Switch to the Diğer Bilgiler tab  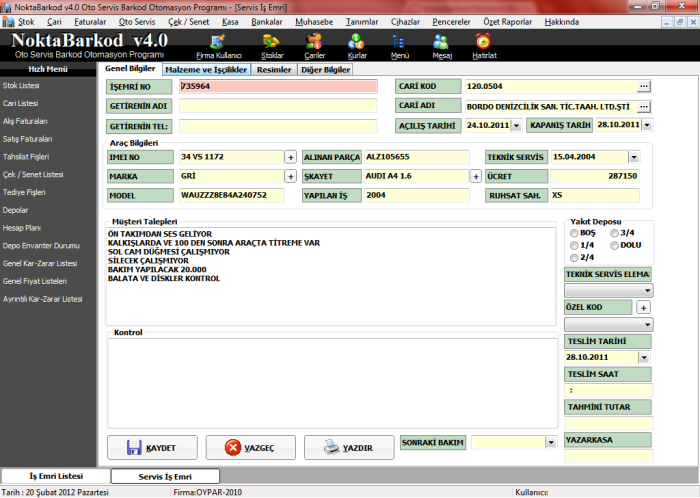325,70
